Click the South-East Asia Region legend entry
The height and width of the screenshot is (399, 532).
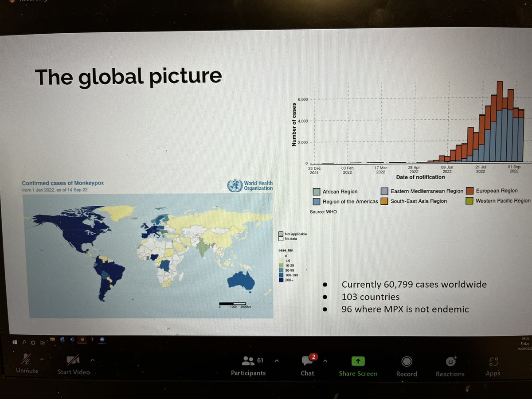click(x=414, y=201)
